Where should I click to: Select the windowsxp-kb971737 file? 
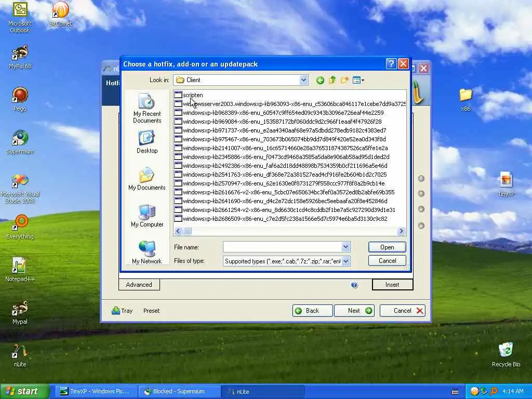[280, 130]
